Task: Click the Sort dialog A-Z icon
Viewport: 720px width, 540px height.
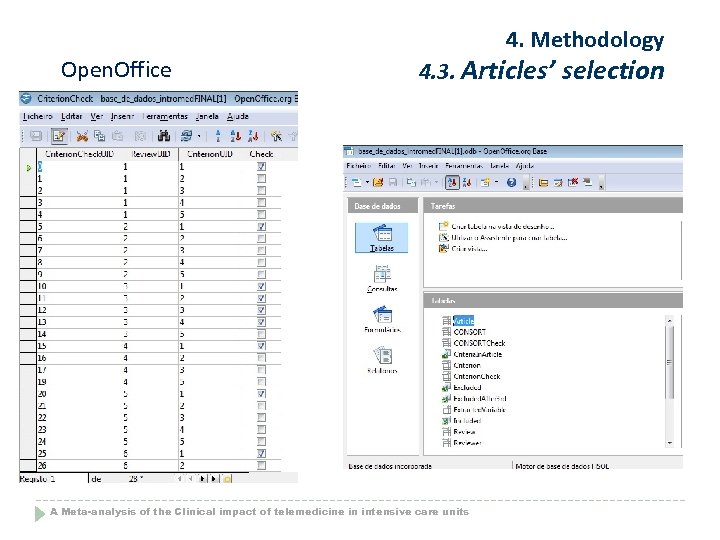Action: (218, 136)
